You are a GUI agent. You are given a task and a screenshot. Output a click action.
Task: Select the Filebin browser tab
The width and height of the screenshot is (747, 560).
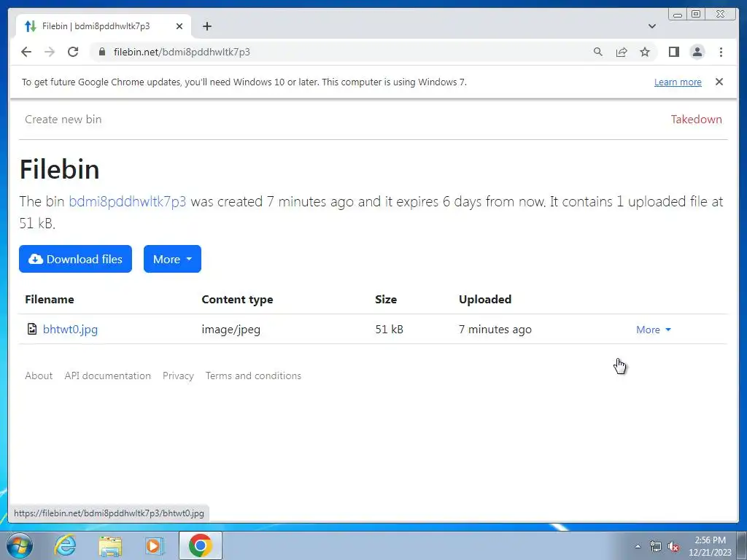pyautogui.click(x=103, y=26)
